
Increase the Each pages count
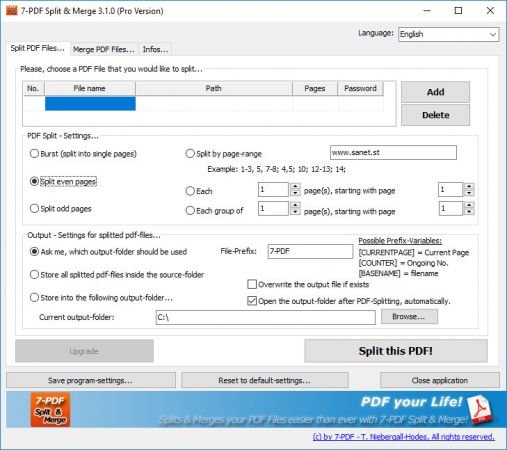click(x=295, y=186)
